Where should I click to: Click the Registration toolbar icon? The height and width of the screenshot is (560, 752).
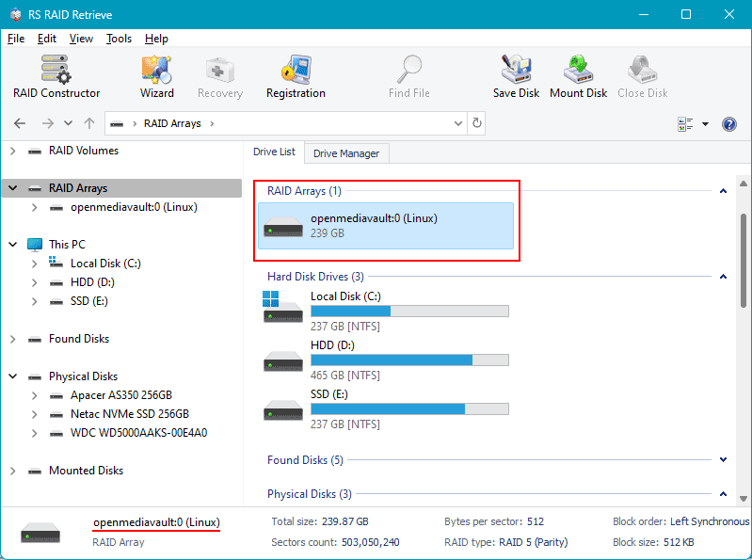(x=296, y=76)
